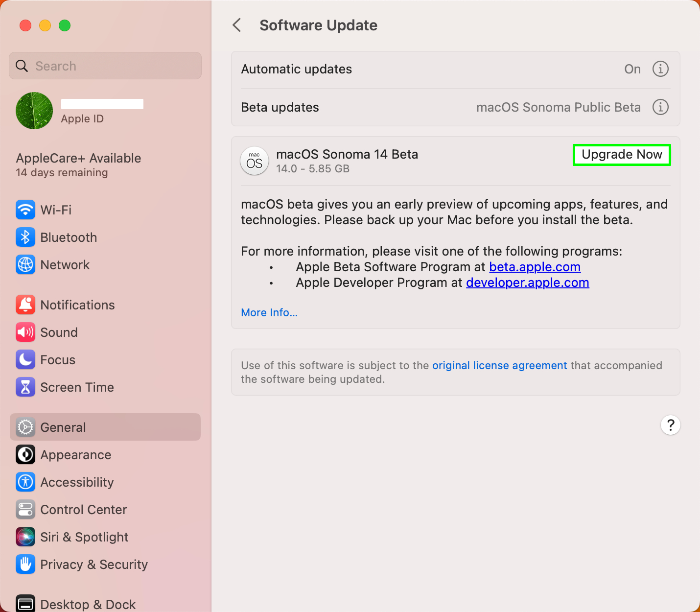Viewport: 700px width, 612px height.
Task: Click the red close window button
Action: point(25,25)
